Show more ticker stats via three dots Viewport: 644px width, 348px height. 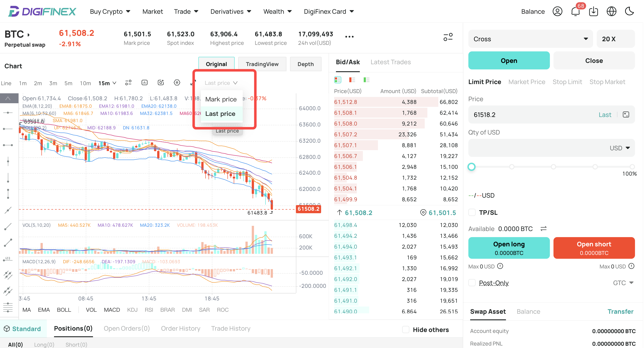point(349,37)
